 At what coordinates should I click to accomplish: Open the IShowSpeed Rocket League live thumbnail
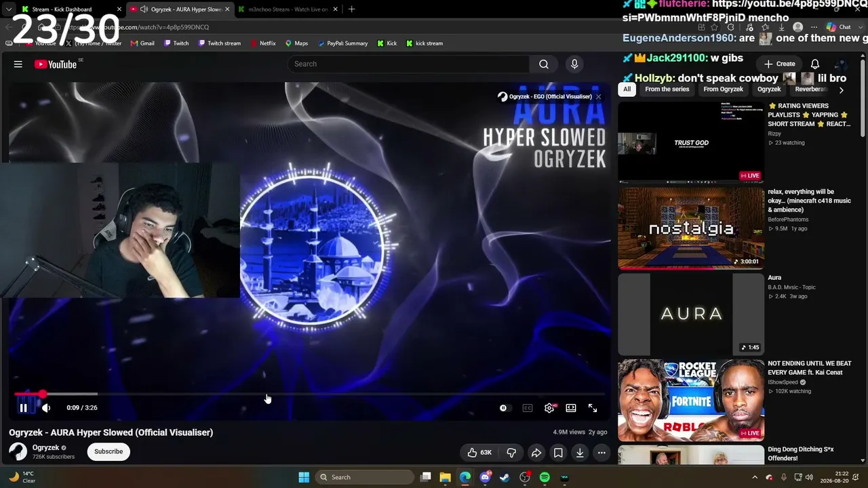pyautogui.click(x=691, y=401)
